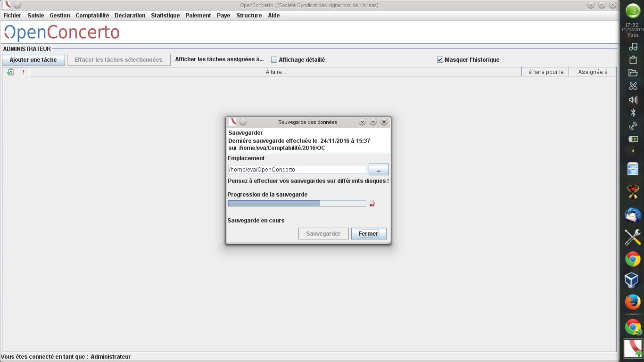Click the Sauvegarder button in dialog
The height and width of the screenshot is (362, 644).
[x=323, y=233]
